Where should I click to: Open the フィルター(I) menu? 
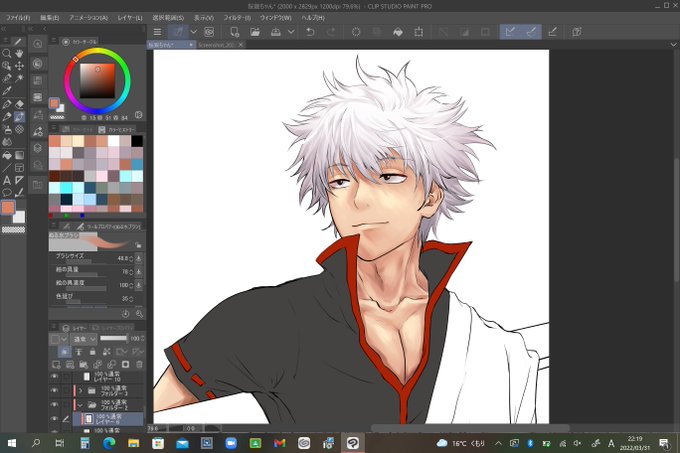point(237,18)
